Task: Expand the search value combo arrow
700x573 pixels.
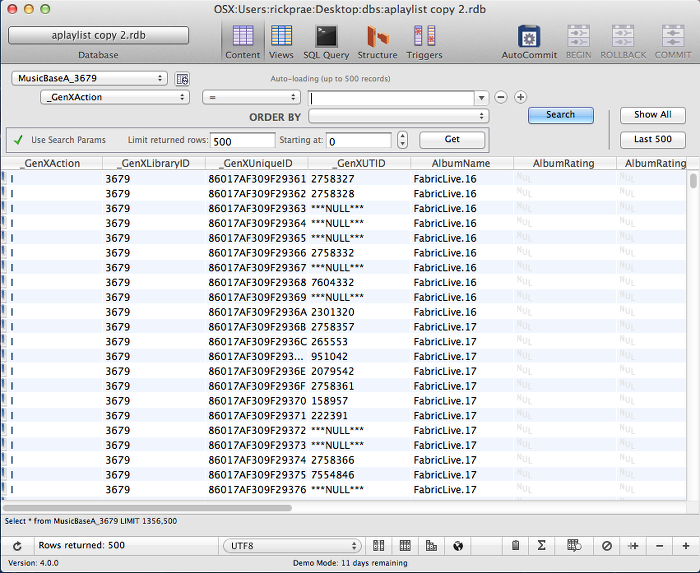Action: [481, 97]
